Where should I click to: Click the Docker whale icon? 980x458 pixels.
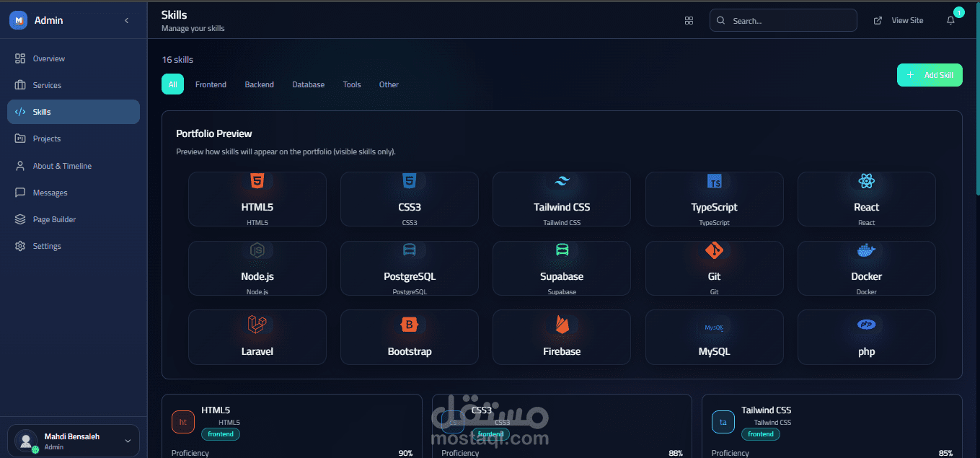[x=867, y=250]
